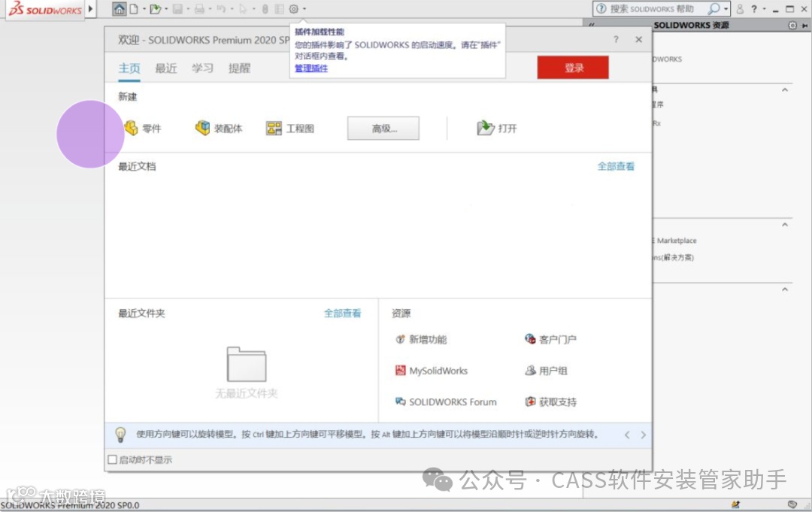Screen dimensions: 812x512
Task: Click the Assembly (装配体) icon
Action: point(202,128)
